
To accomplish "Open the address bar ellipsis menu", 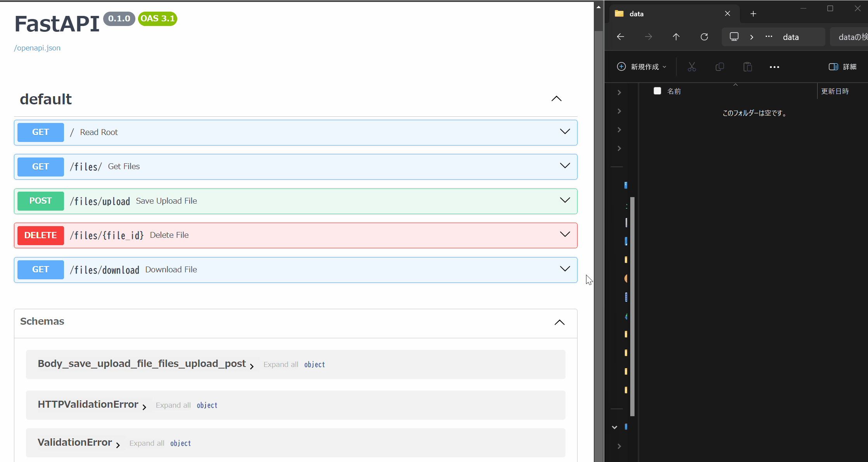I will (x=769, y=36).
